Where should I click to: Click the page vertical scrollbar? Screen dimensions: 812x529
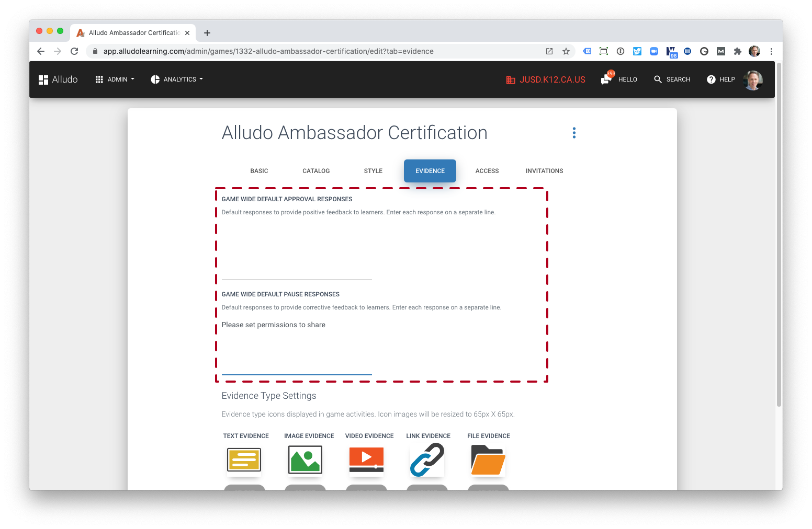[x=779, y=235]
